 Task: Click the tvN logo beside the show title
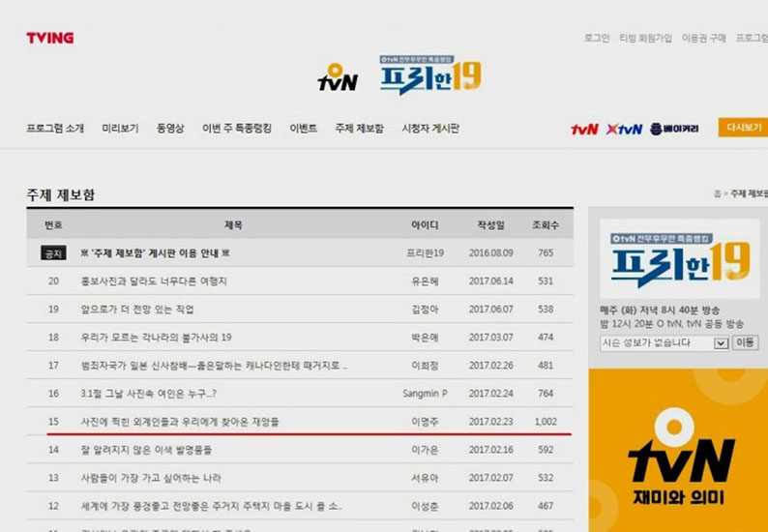(338, 77)
